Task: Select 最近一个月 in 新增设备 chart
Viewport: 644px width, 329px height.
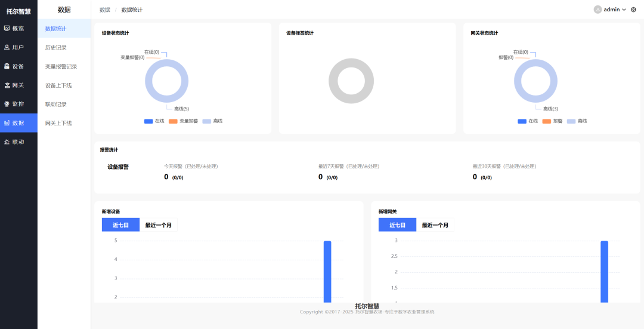Action: pyautogui.click(x=159, y=225)
